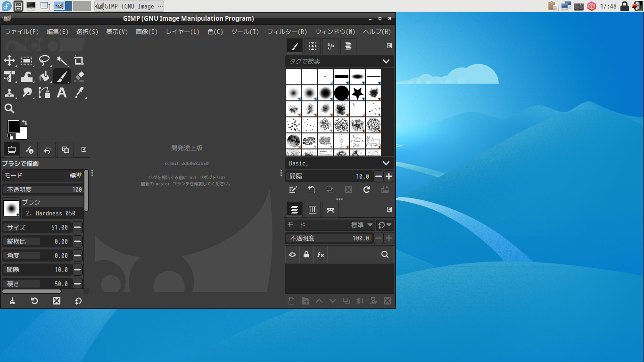Reset colors to default black and white
The height and width of the screenshot is (362, 644).
click(10, 137)
